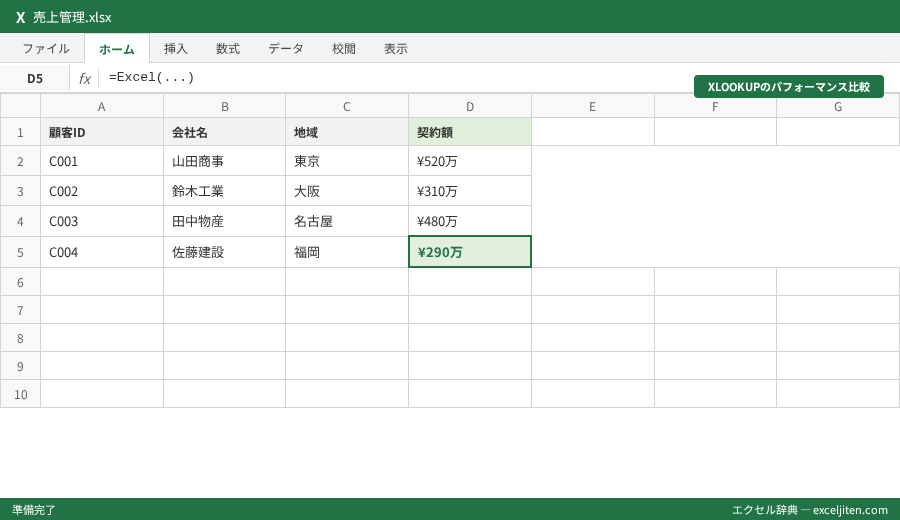
Task: Select row 1 header
Action: point(20,132)
